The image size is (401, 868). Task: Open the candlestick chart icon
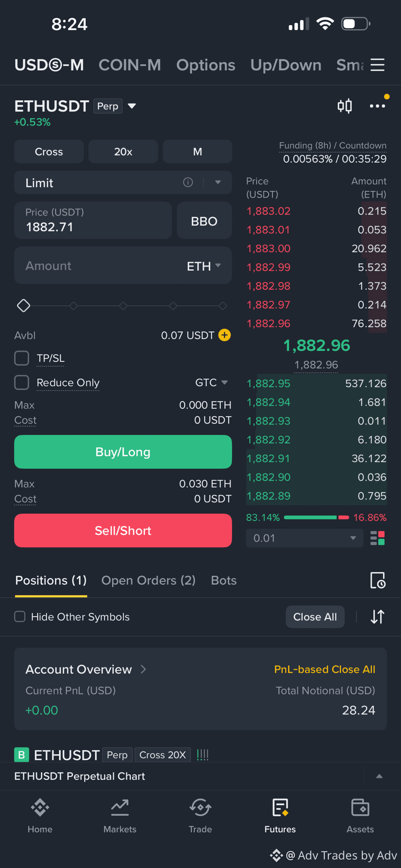point(344,106)
